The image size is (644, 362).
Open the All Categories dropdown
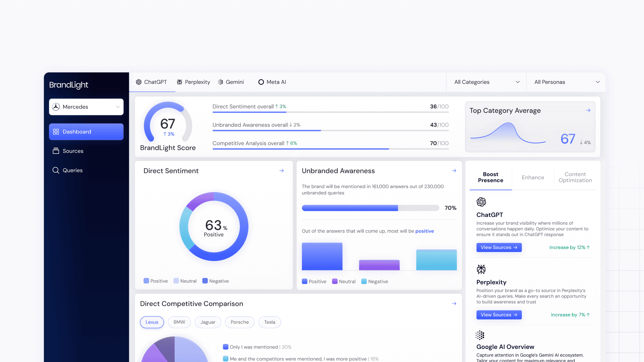coord(486,82)
